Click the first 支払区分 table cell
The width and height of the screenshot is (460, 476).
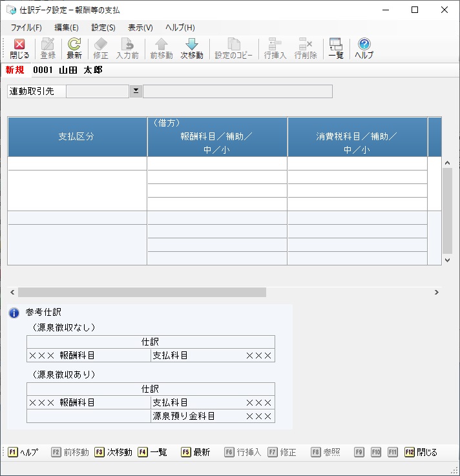coord(77,163)
